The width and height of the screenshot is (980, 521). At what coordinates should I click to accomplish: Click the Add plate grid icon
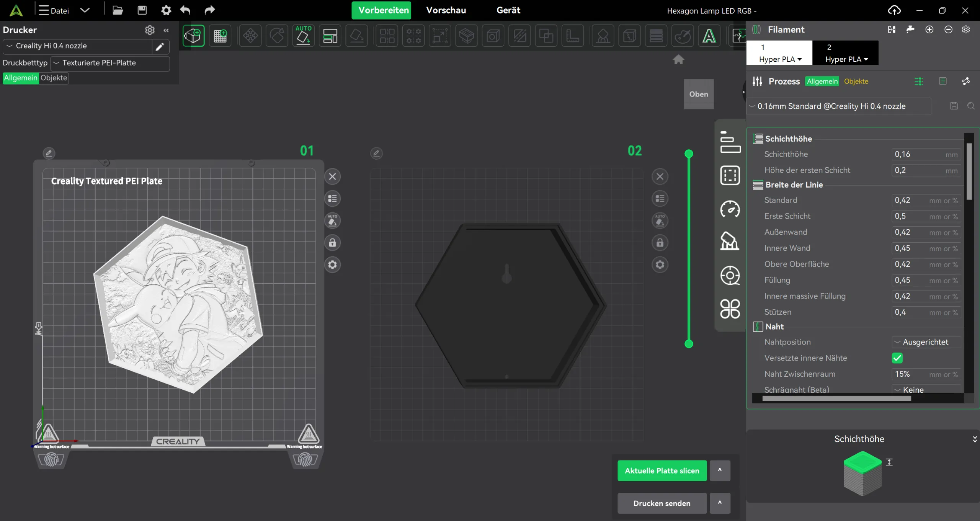pos(220,36)
